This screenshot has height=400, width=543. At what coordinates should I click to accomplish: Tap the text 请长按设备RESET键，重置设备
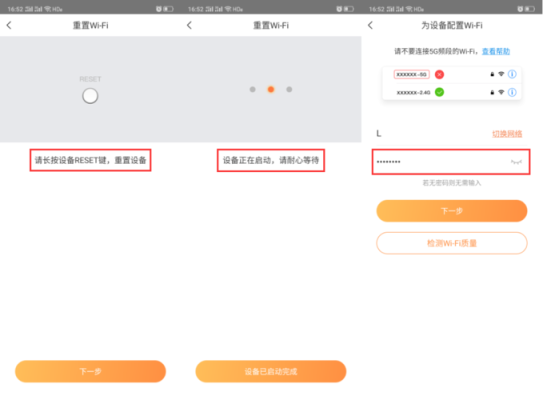pos(90,160)
